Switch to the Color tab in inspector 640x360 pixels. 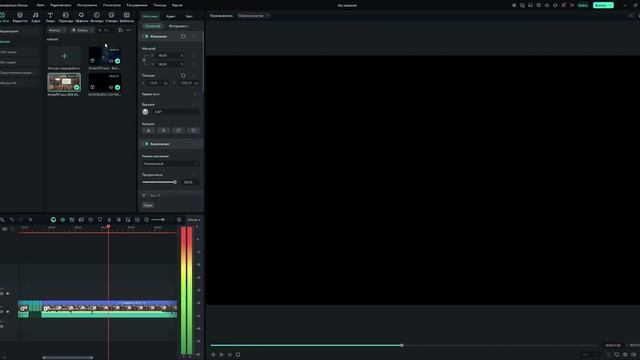189,16
